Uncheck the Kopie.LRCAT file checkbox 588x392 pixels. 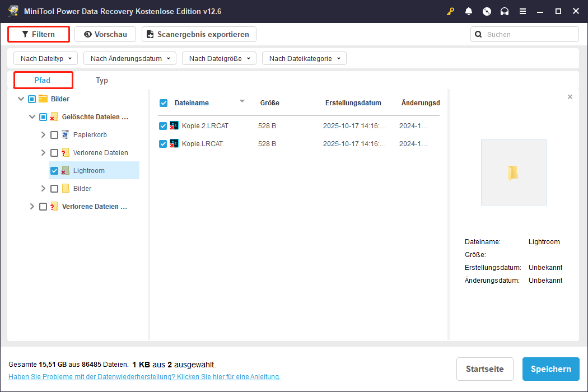pyautogui.click(x=163, y=144)
